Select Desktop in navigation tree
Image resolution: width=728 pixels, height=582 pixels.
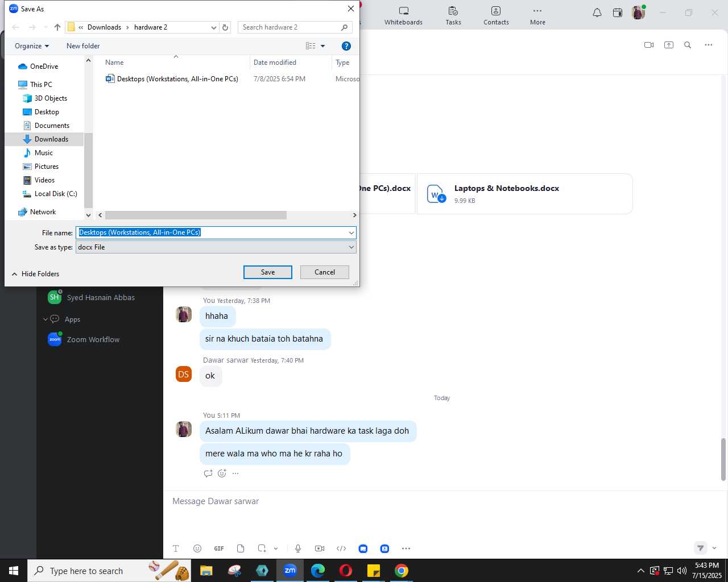click(47, 112)
